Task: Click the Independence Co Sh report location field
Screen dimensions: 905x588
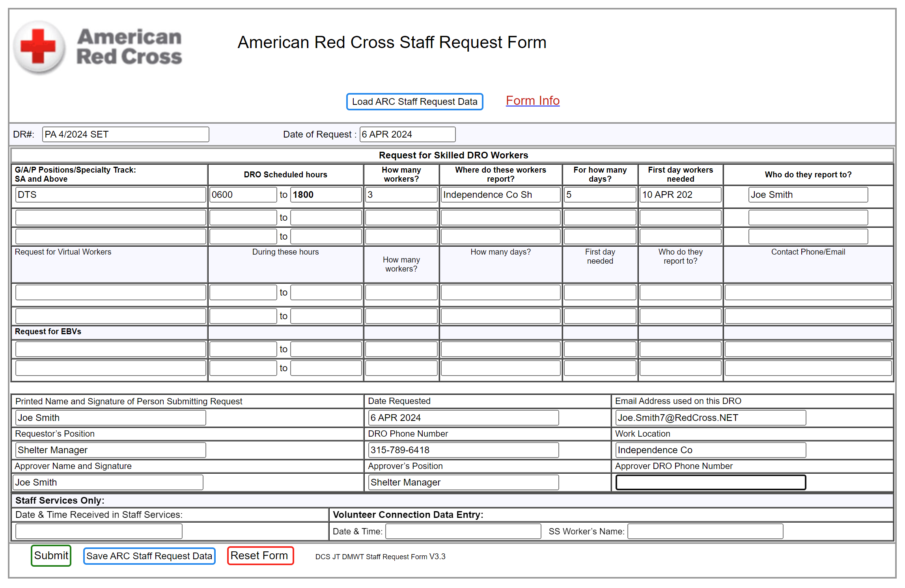Action: (x=500, y=195)
